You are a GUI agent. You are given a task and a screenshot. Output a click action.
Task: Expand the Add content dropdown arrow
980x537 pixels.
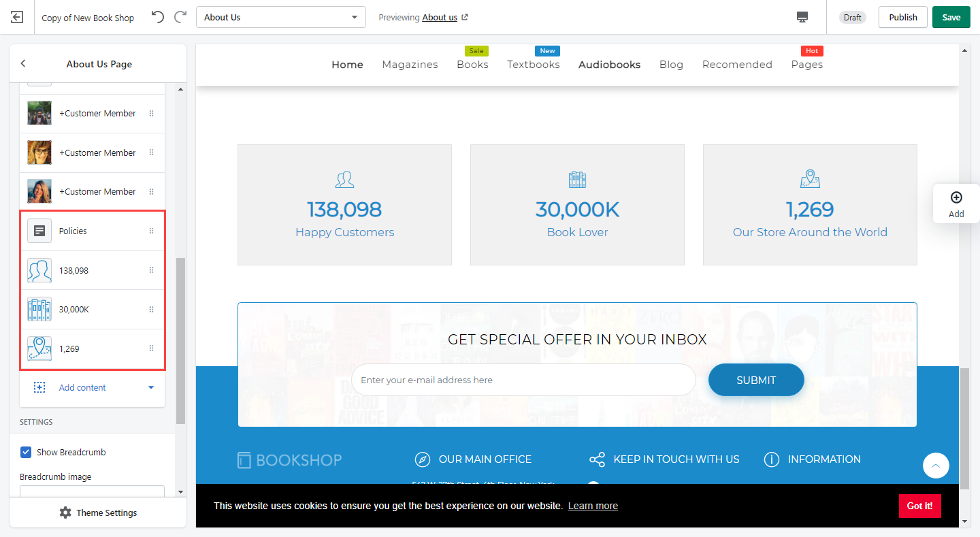pos(151,388)
